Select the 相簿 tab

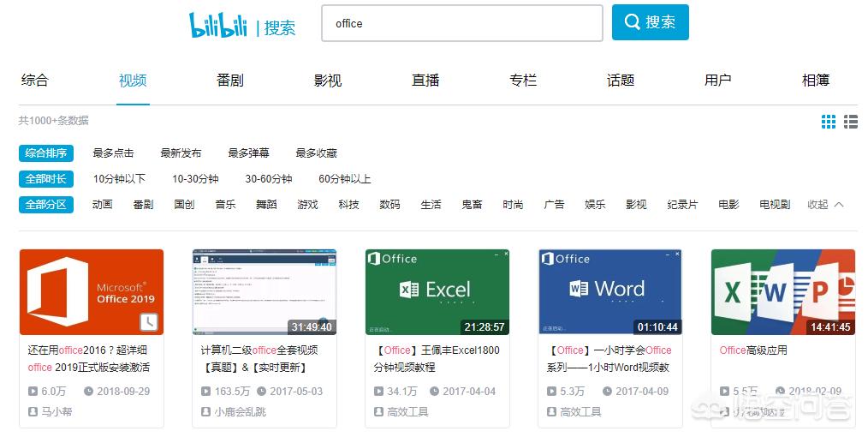(x=816, y=81)
